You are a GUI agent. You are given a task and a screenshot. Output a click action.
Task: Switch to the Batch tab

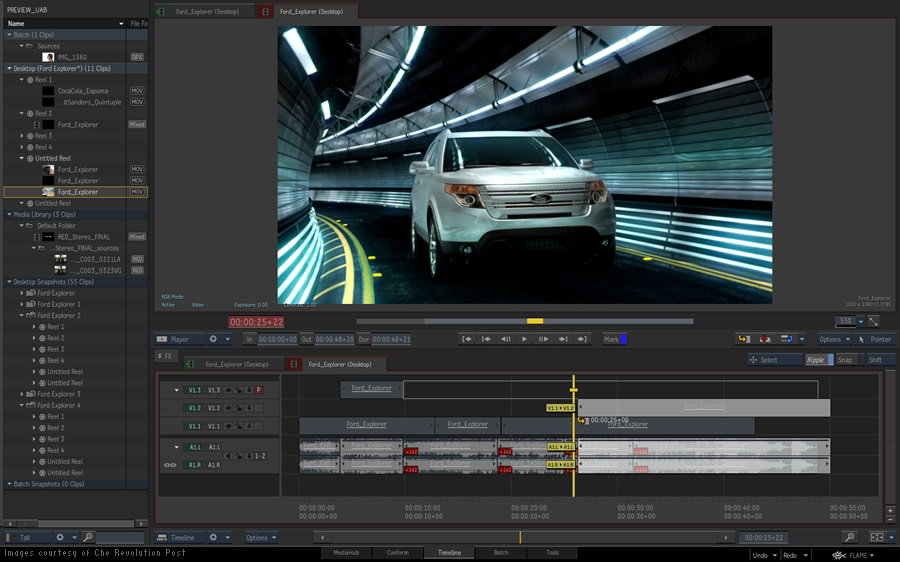[x=501, y=552]
